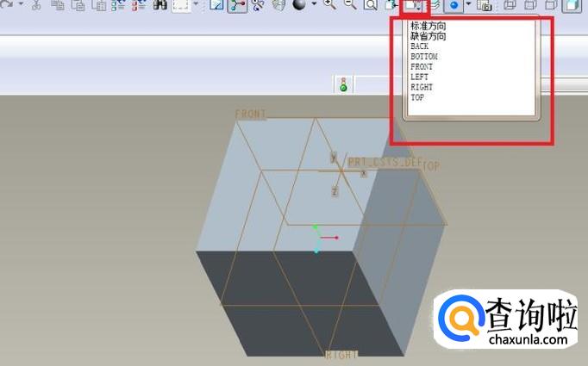Viewport: 588px width, 366px height.
Task: Open the Appearance gallery dropdown arrow
Action: 314,3
